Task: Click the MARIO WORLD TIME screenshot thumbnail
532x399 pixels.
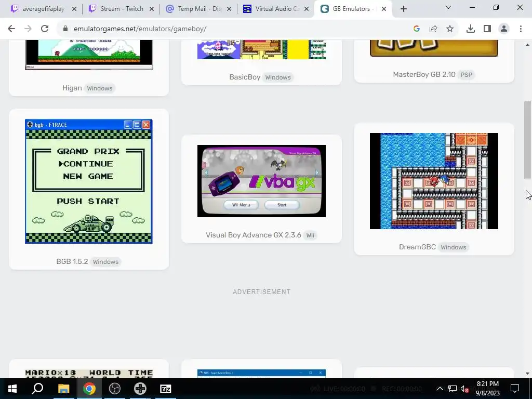Action: pos(89,374)
